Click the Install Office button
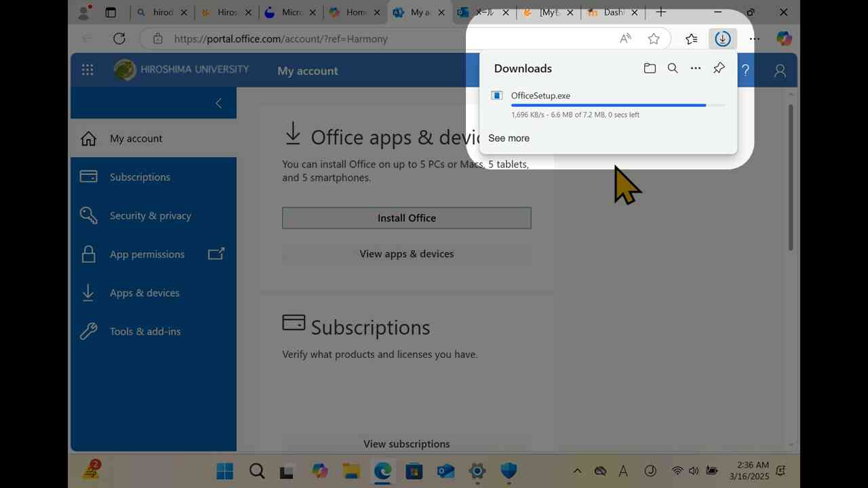 (x=407, y=218)
